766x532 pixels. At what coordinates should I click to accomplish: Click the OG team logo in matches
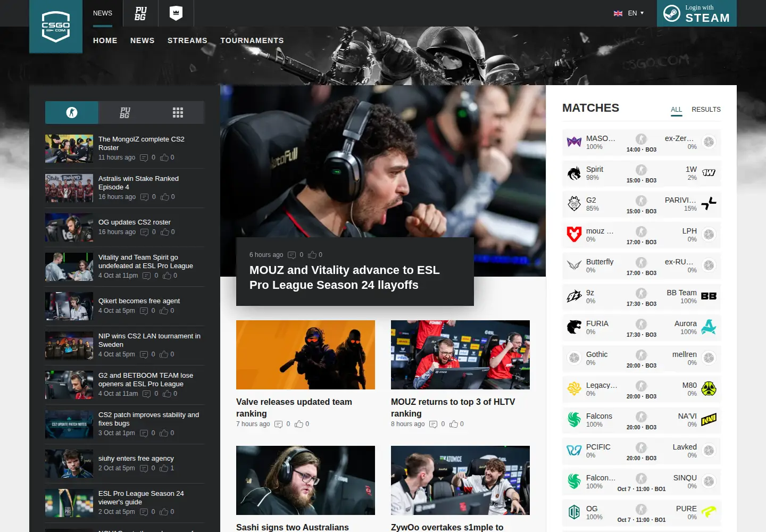coord(574,512)
